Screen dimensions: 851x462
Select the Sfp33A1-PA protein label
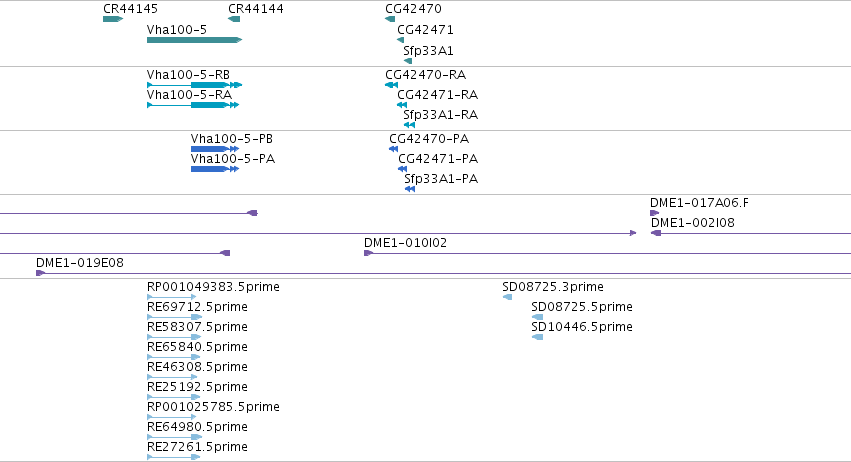coord(441,179)
